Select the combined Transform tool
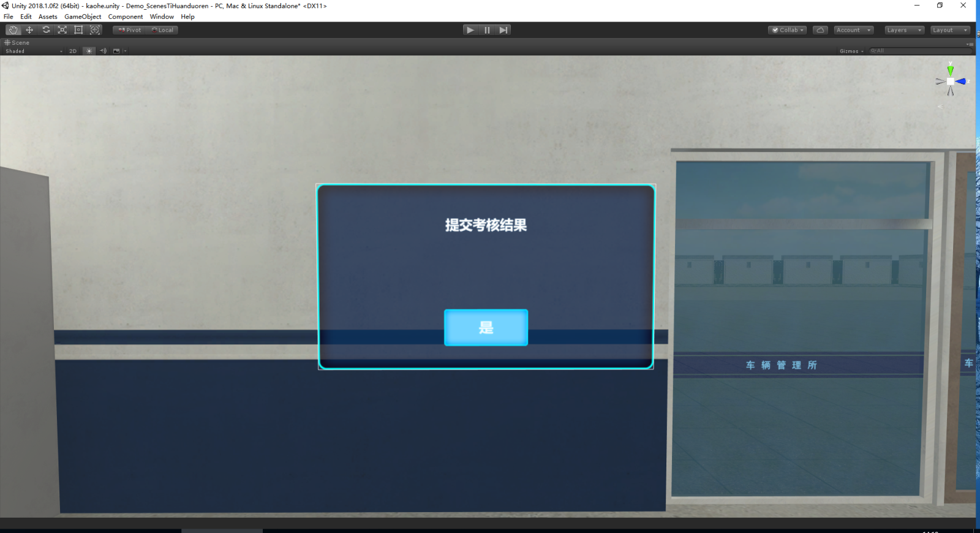The width and height of the screenshot is (980, 533). (x=95, y=30)
